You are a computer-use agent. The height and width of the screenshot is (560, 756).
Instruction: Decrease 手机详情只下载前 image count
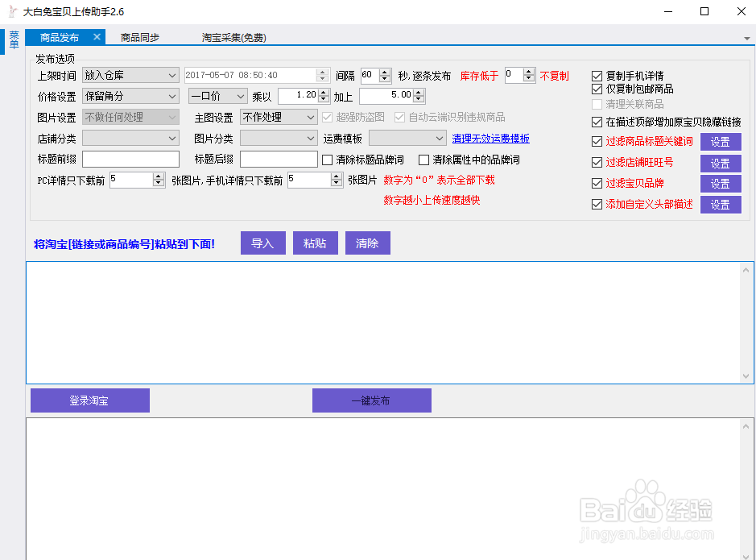336,183
